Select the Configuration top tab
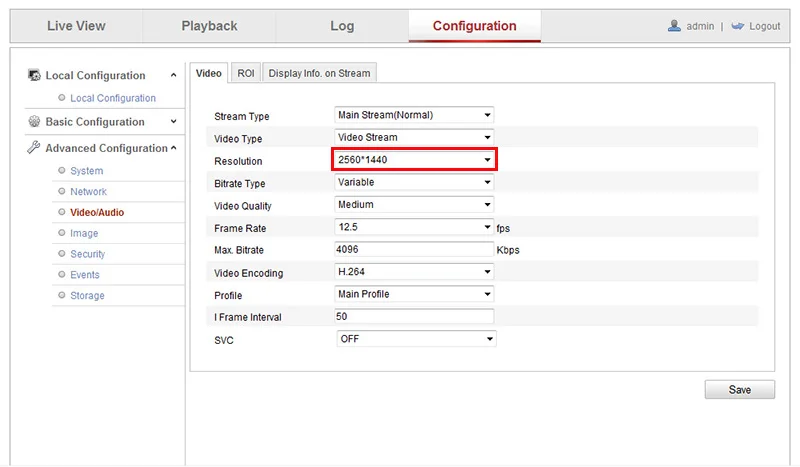The height and width of the screenshot is (467, 800). click(x=474, y=26)
